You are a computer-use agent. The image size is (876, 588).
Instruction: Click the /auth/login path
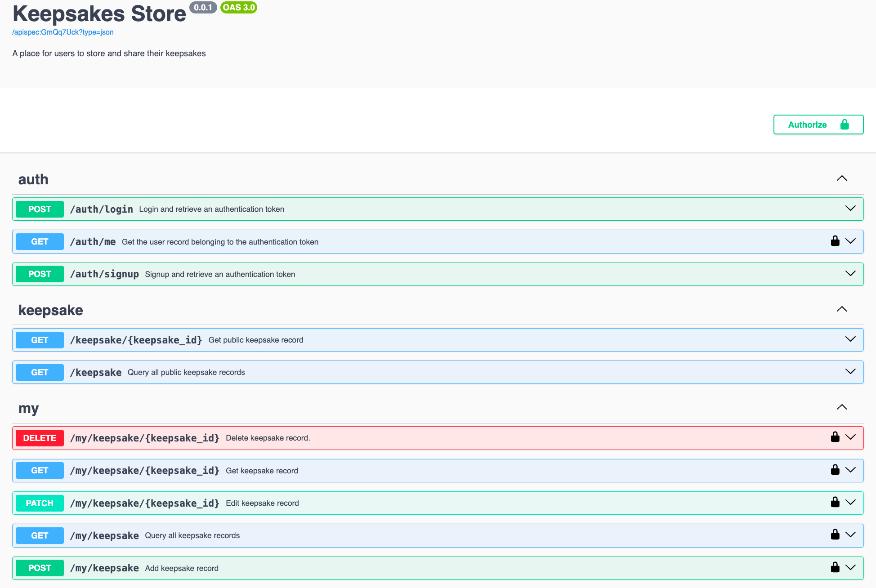(x=102, y=209)
